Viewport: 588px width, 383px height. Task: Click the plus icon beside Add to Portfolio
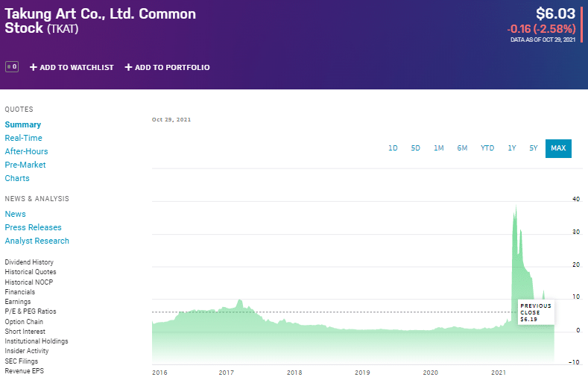[128, 67]
